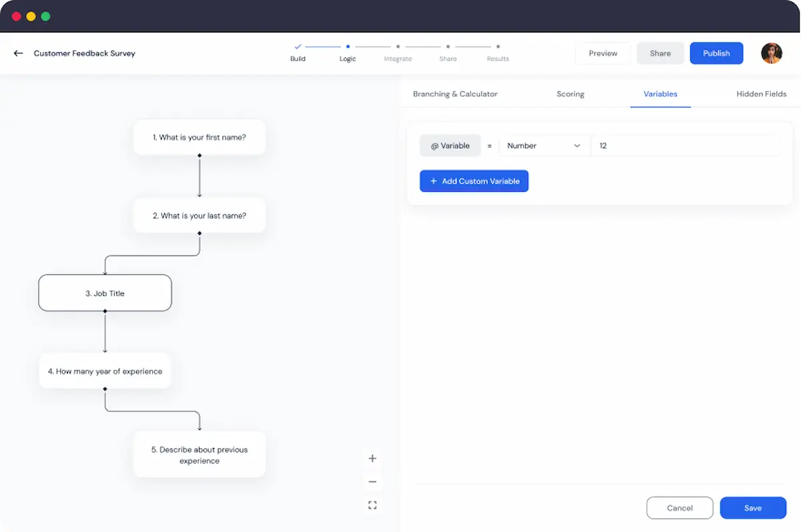The width and height of the screenshot is (801, 532).
Task: Go back using the back arrow
Action: coord(17,53)
